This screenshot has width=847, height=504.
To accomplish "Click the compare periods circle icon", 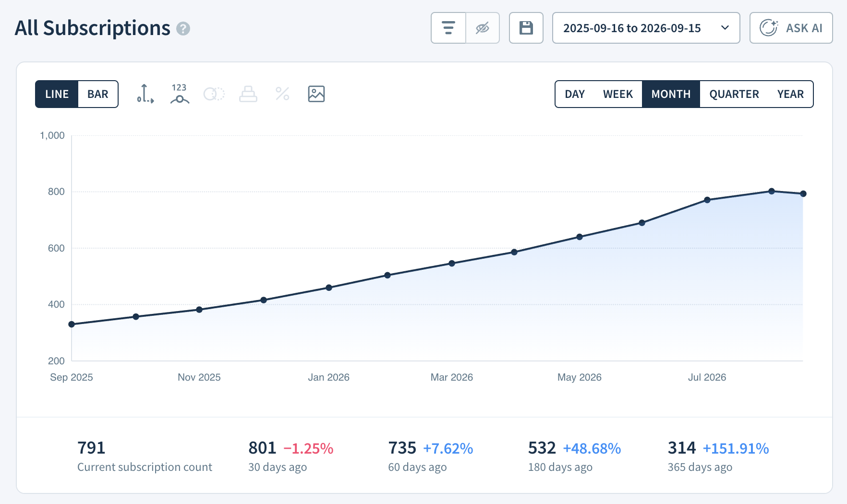I will 214,94.
